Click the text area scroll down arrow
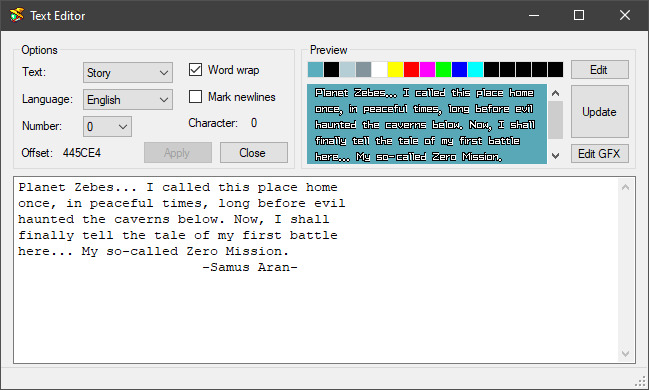649x390 pixels. pos(625,354)
